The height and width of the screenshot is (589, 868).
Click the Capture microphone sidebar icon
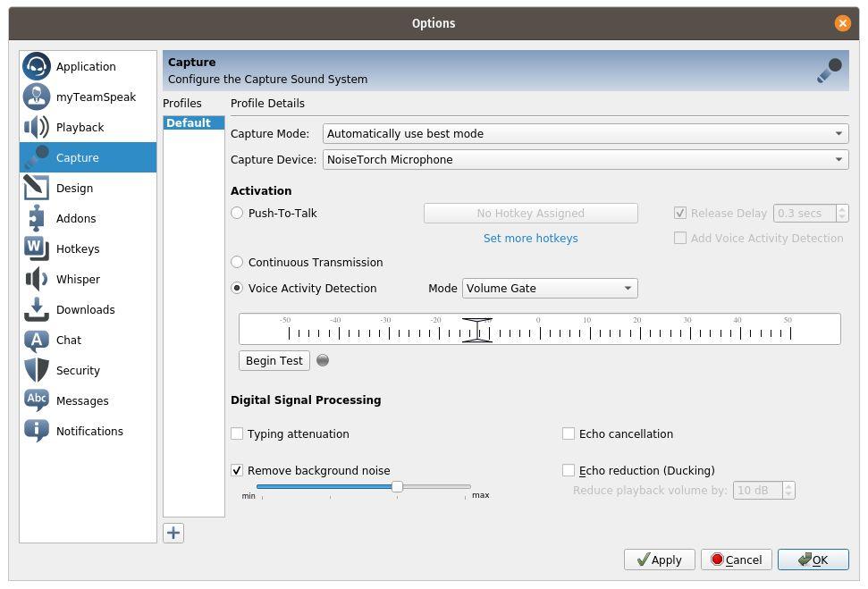tap(37, 158)
